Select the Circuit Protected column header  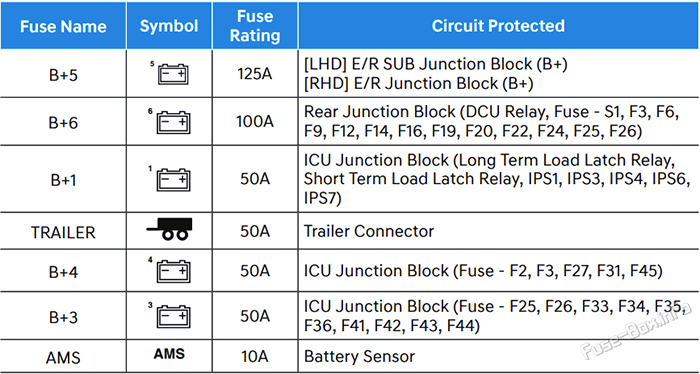point(499,26)
